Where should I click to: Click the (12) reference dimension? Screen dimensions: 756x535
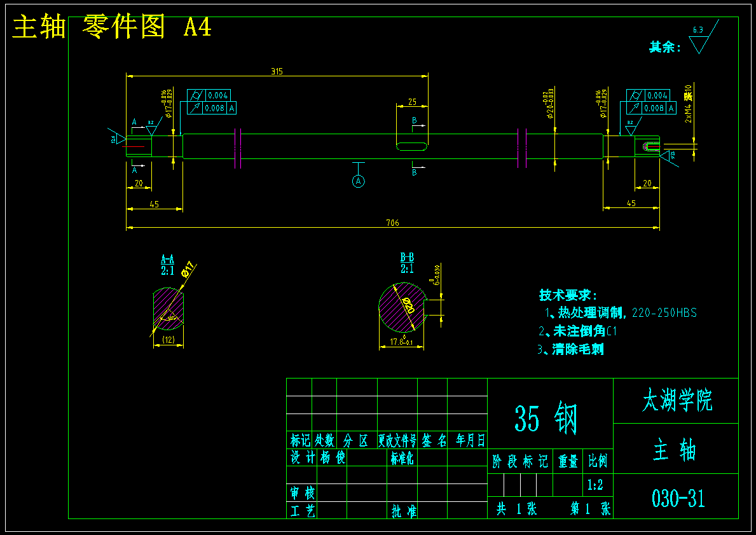[168, 340]
